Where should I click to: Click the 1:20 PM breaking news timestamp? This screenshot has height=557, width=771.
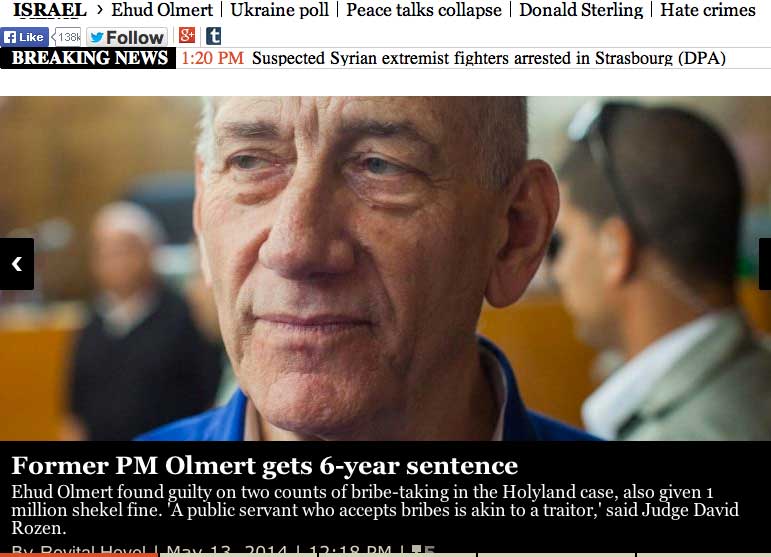(x=212, y=58)
